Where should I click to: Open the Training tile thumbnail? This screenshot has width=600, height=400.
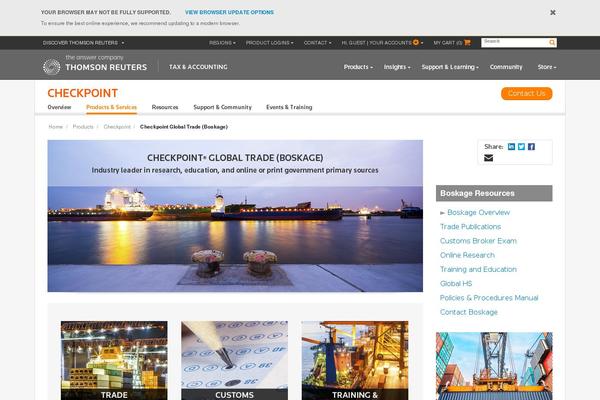click(355, 360)
